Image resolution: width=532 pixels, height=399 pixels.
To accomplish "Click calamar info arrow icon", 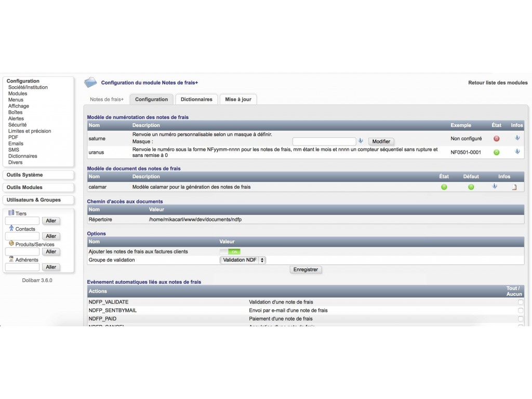I will click(495, 186).
